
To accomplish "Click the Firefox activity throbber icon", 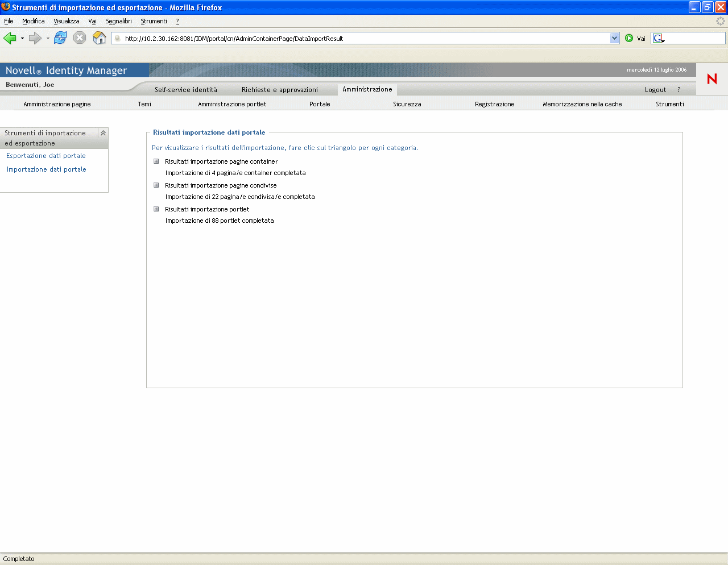I will pos(721,21).
